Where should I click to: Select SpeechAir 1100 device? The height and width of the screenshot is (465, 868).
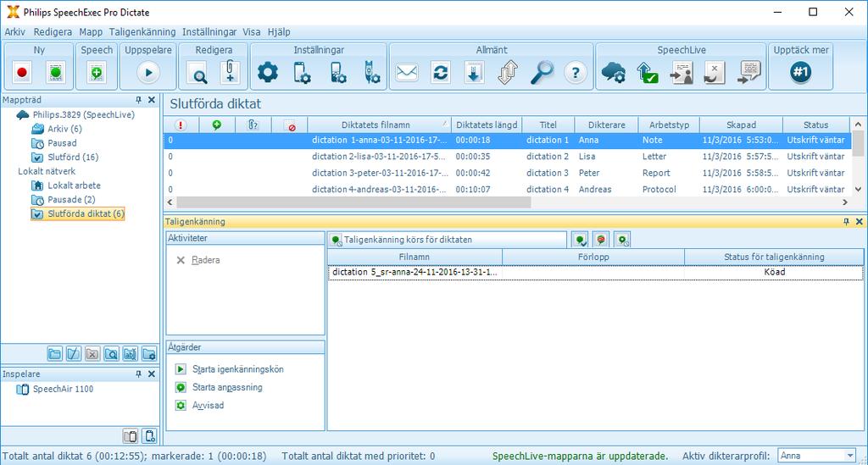(63, 390)
